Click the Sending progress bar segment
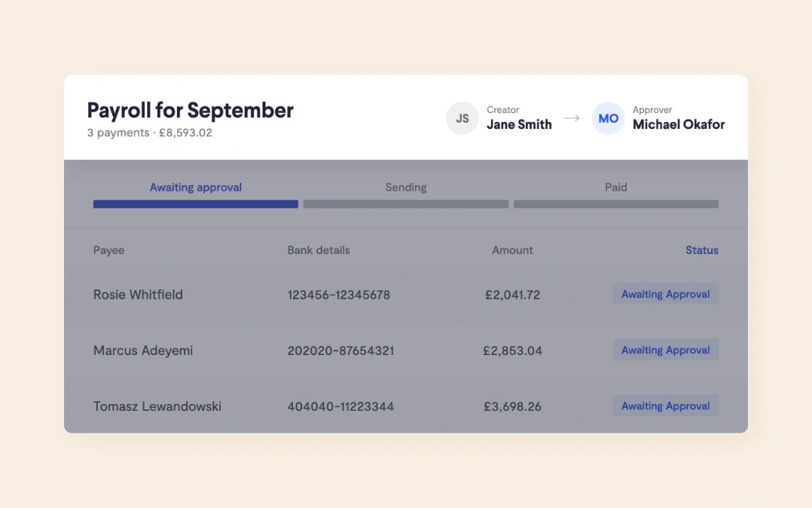Image resolution: width=812 pixels, height=508 pixels. coord(406,204)
